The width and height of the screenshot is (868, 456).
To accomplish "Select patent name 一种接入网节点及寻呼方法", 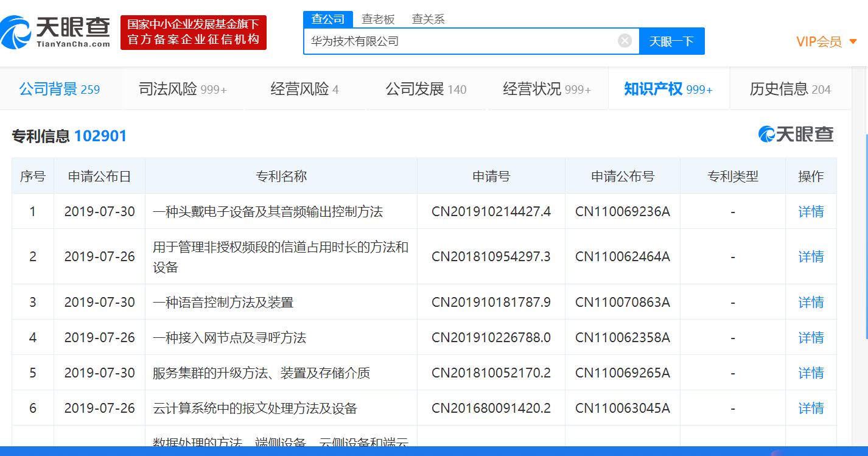I will point(229,338).
